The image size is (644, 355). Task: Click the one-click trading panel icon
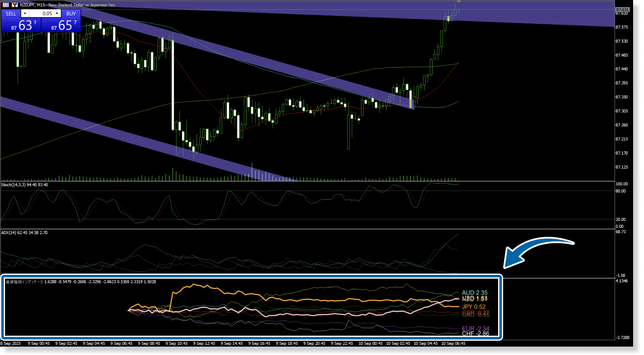click(x=15, y=5)
